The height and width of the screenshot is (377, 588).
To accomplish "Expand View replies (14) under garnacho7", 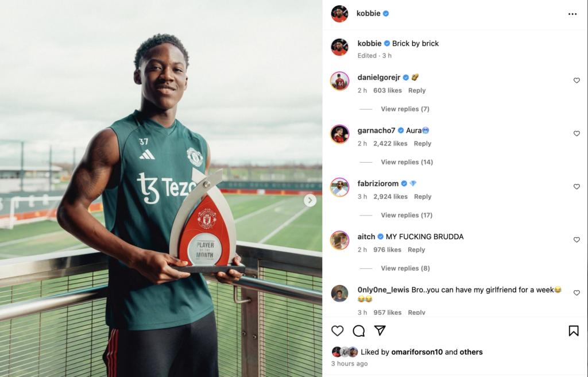I will (407, 162).
